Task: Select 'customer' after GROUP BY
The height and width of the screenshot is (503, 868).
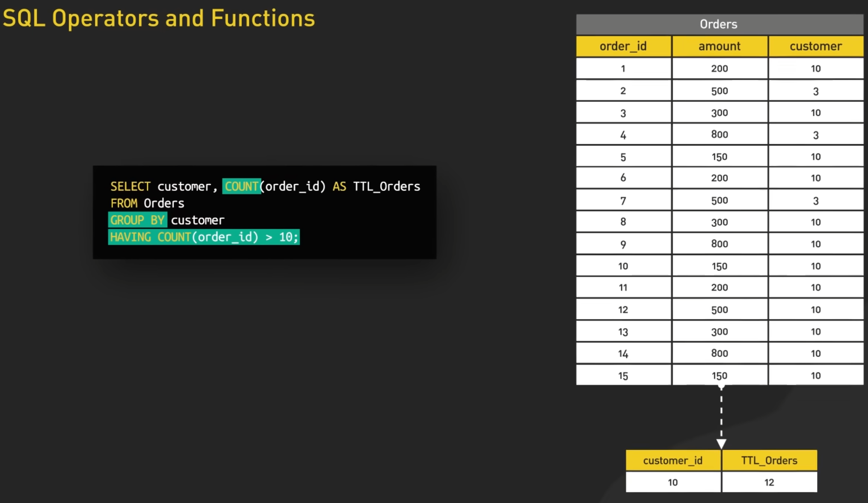Action: (x=198, y=220)
